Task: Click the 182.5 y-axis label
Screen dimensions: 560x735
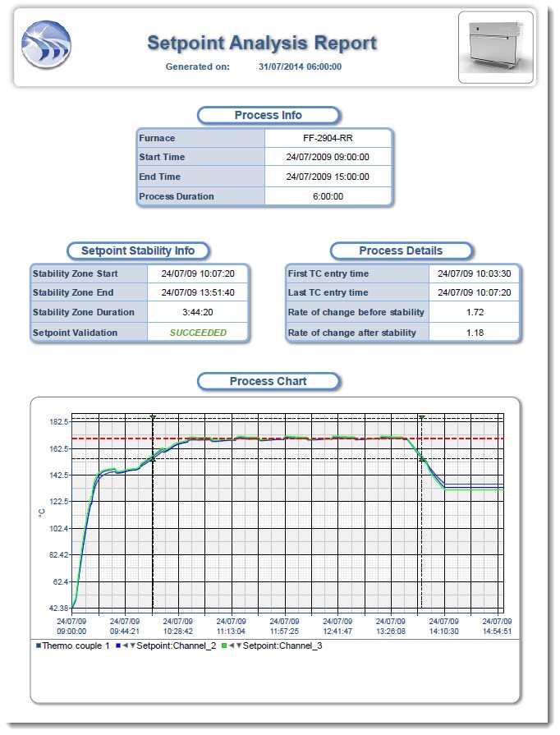Action: pos(59,422)
